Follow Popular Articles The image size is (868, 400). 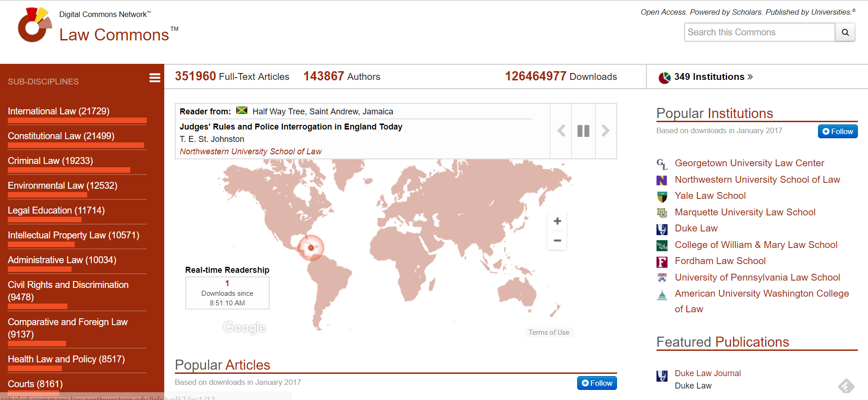coord(597,383)
